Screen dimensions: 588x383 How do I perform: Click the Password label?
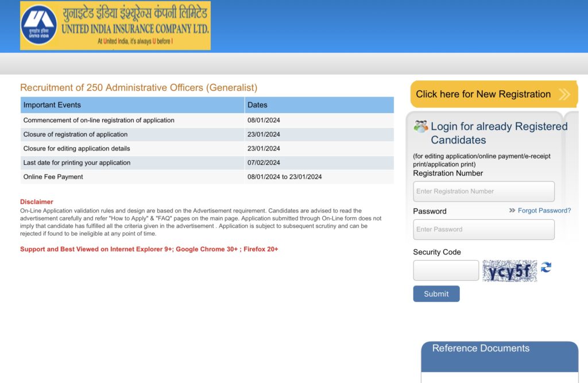[430, 211]
